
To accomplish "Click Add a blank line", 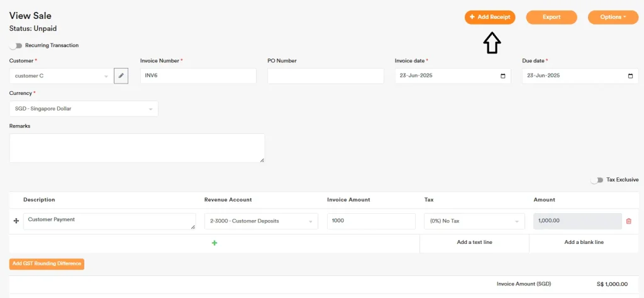I will [x=584, y=242].
